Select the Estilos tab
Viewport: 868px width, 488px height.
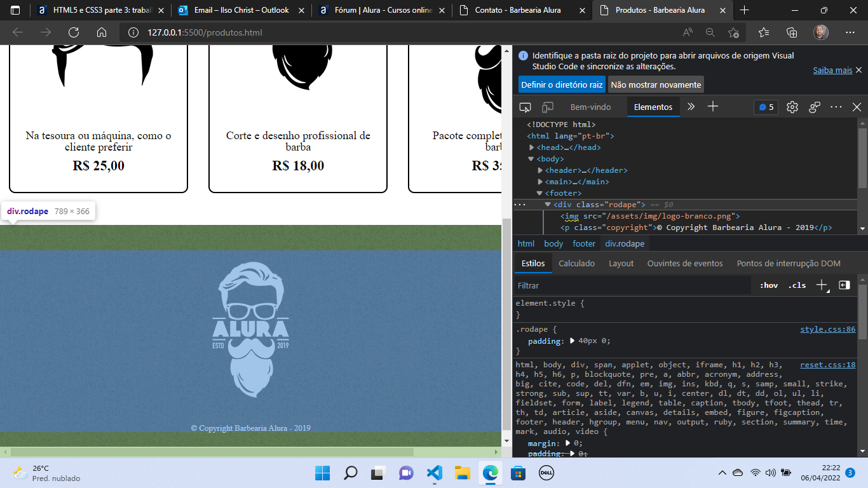[532, 263]
